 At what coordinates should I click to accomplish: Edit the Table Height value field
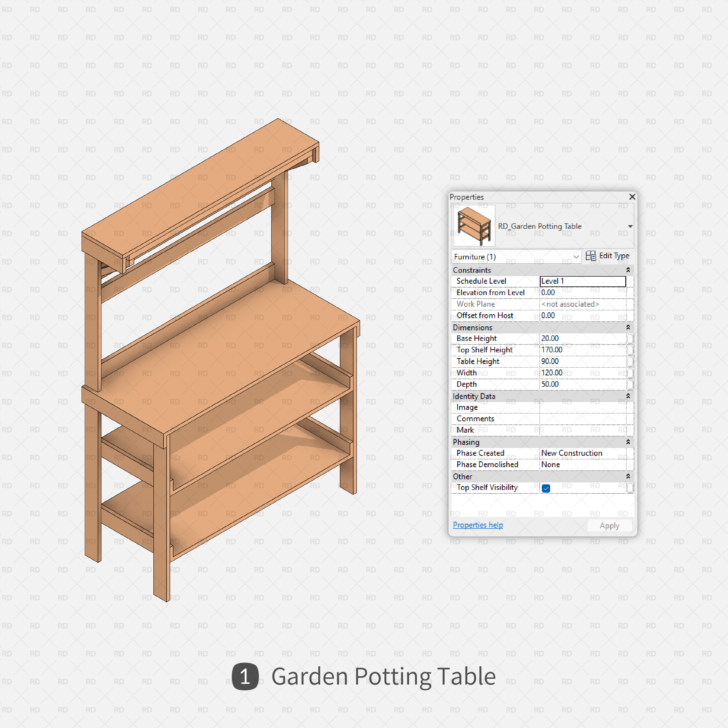coord(582,361)
